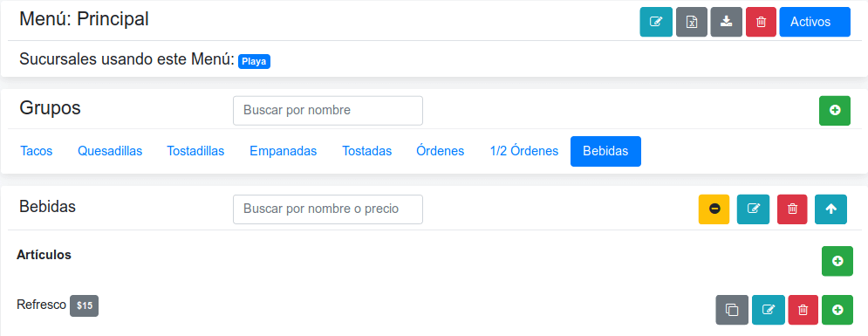The image size is (868, 336).
Task: Click the 'Menú: Principal' title
Action: pos(84,19)
